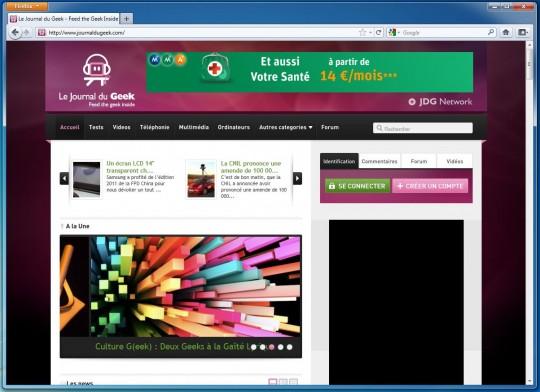Click the browser forward arrow button
The image size is (540, 392).
[x=26, y=33]
